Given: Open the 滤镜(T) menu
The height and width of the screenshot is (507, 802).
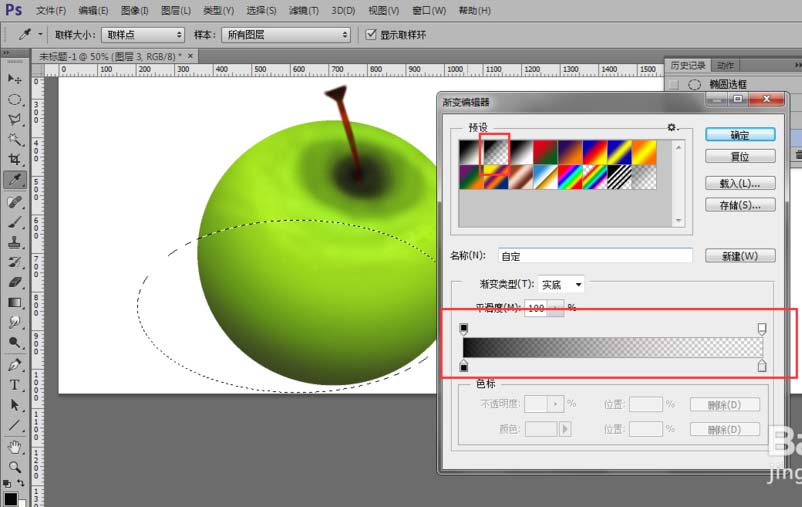Looking at the screenshot, I should pos(303,10).
